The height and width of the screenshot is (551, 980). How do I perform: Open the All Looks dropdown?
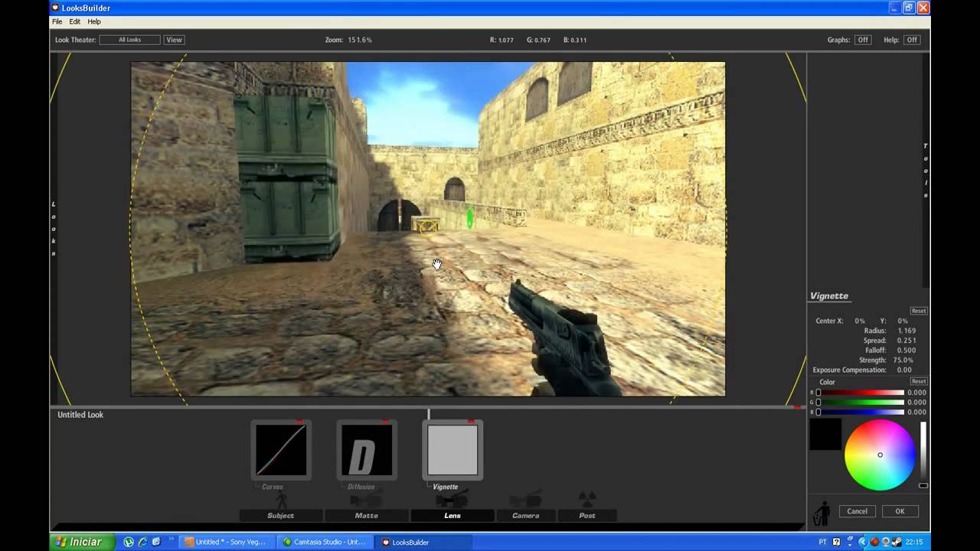[x=129, y=40]
